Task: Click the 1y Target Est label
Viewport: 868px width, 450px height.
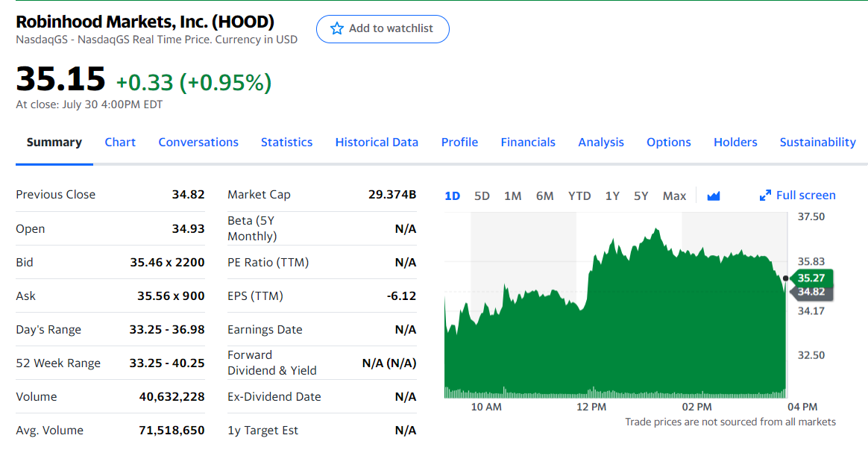Action: click(262, 431)
